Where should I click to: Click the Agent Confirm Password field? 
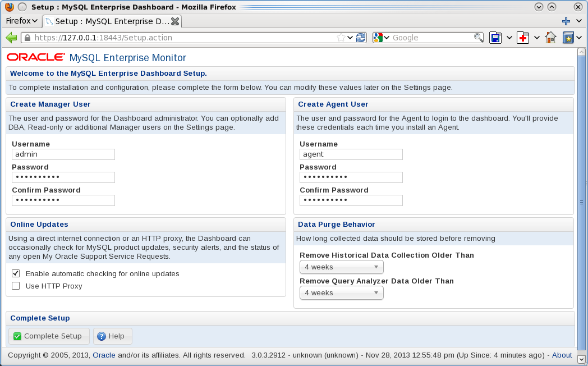coord(351,200)
